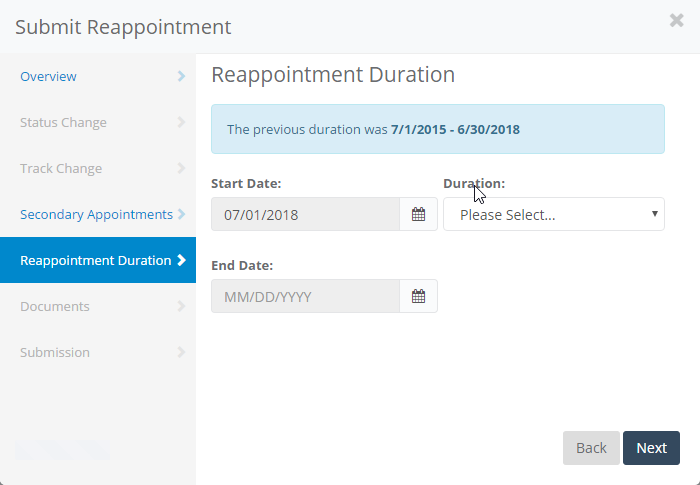Click chevron beside Reappointment Duration
This screenshot has width=700, height=485.
coord(181,260)
